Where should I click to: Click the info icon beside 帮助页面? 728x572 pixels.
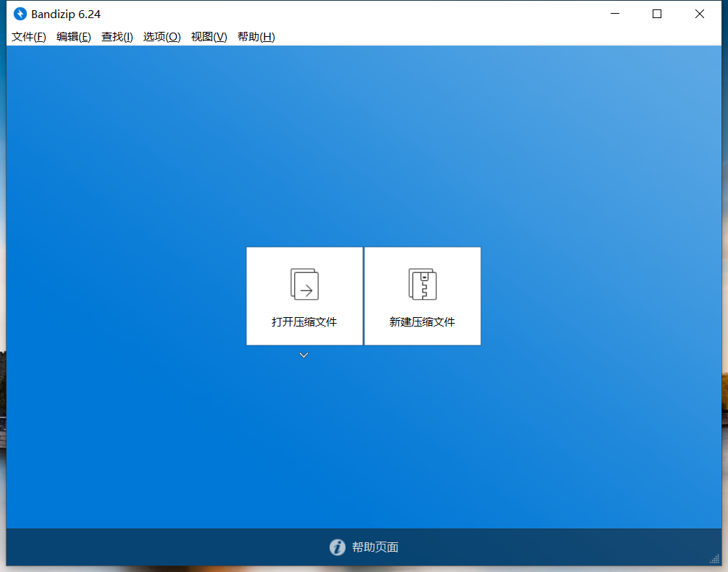(338, 547)
